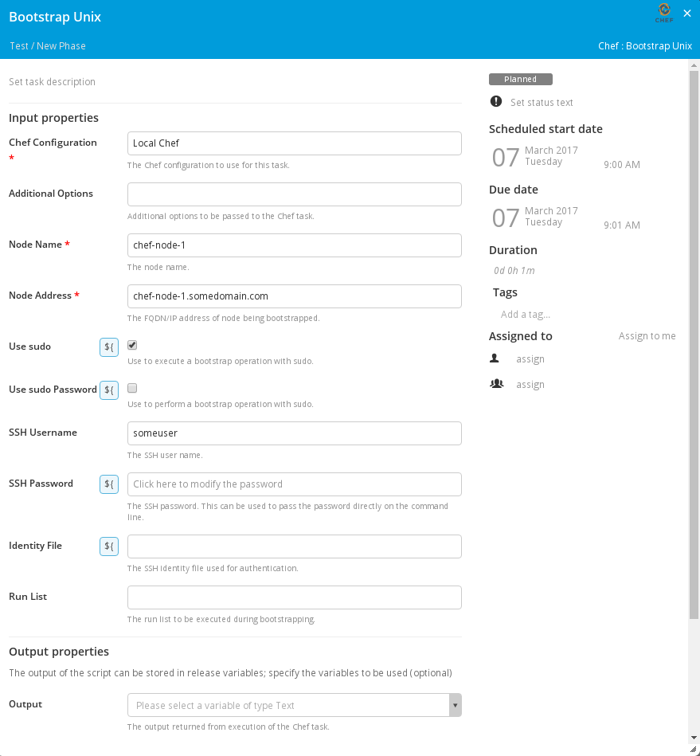Click the duration value 0d 0h 1m

click(514, 271)
